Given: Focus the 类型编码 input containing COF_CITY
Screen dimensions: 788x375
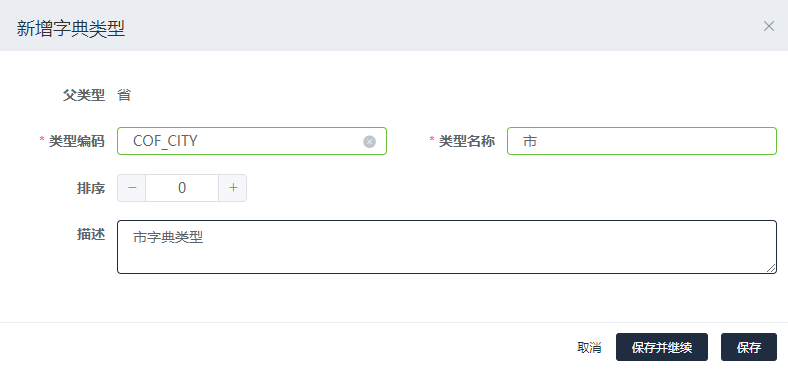Looking at the screenshot, I should click(252, 141).
